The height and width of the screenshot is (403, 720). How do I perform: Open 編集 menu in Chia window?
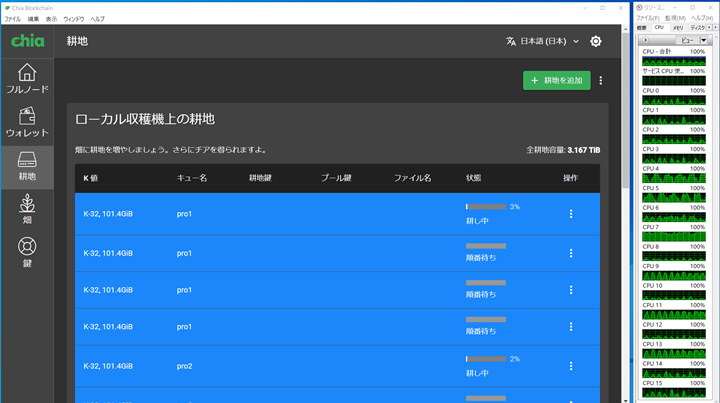(x=33, y=19)
